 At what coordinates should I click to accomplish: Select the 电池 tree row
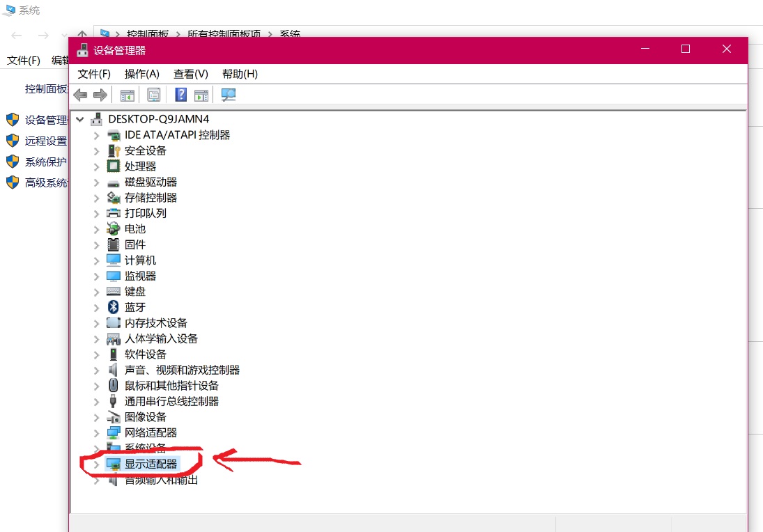(135, 228)
